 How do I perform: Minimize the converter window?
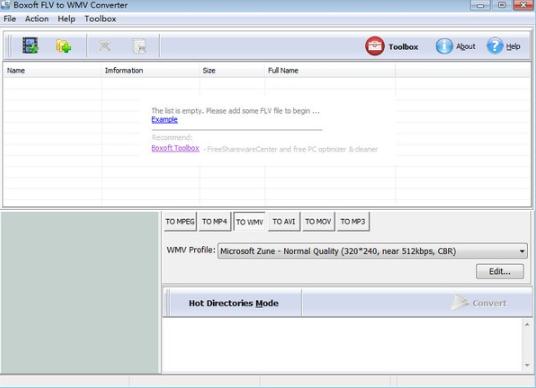click(x=480, y=5)
